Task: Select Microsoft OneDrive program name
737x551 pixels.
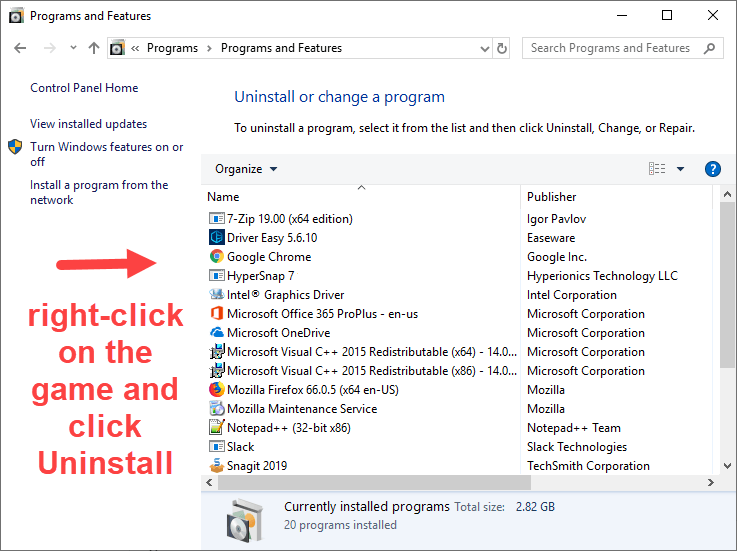Action: [x=278, y=333]
